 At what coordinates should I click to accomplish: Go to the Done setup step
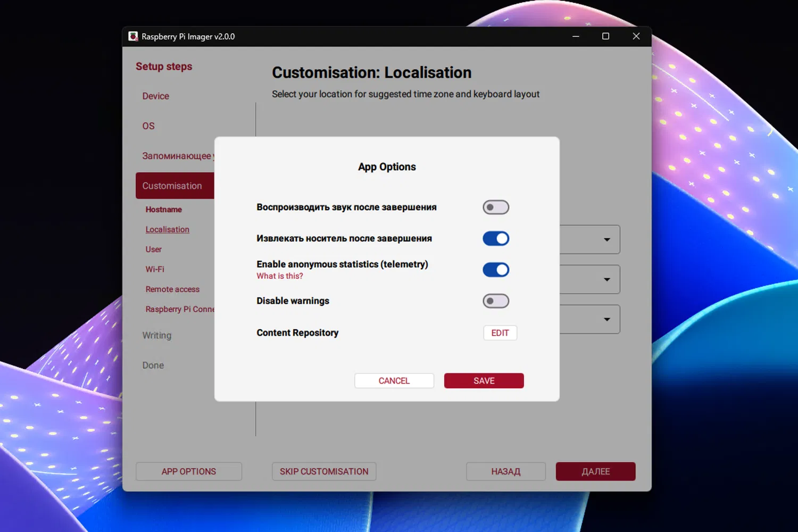tap(153, 365)
